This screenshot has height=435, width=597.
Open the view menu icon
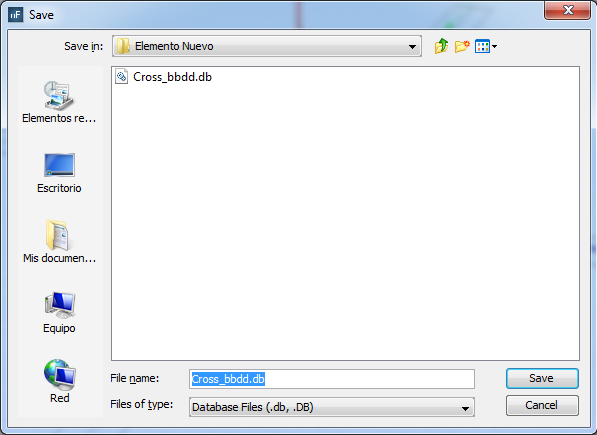[x=482, y=47]
